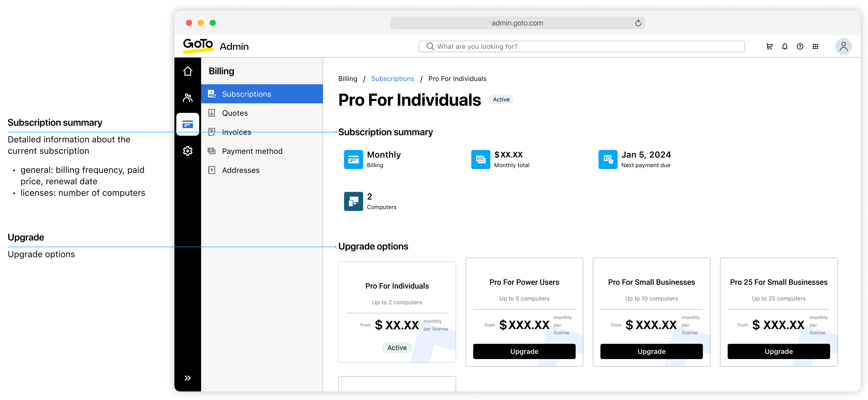The height and width of the screenshot is (400, 868).
Task: Click the Computers licenses icon
Action: 354,201
